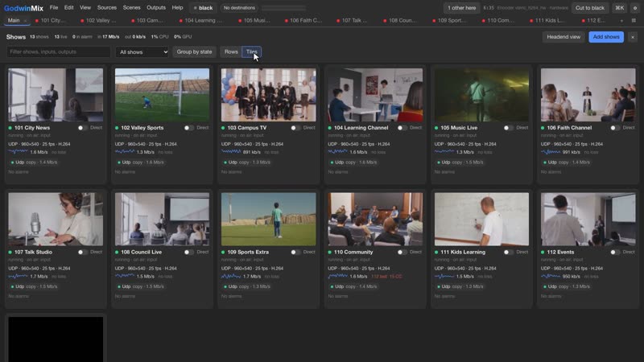Open the File menu

click(x=54, y=8)
